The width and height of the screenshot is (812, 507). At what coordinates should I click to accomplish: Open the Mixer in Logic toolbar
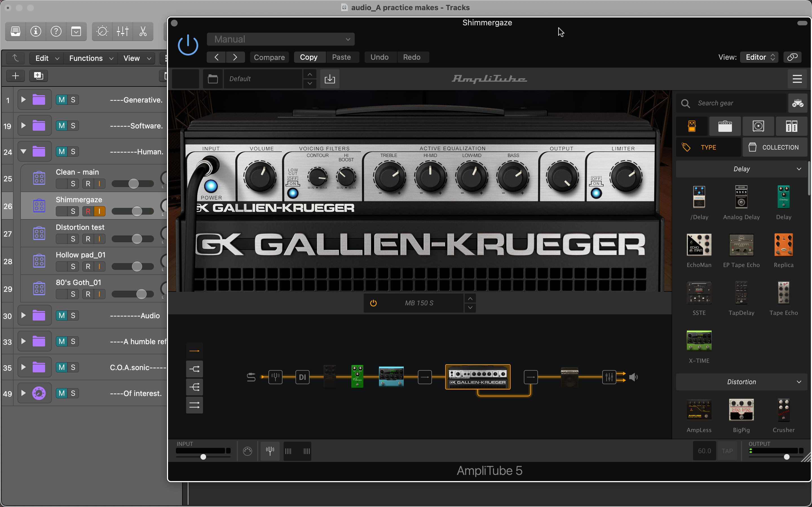tap(123, 32)
